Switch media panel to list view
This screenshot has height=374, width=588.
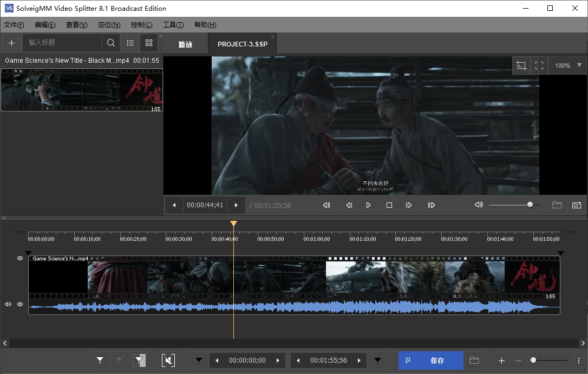(x=130, y=43)
